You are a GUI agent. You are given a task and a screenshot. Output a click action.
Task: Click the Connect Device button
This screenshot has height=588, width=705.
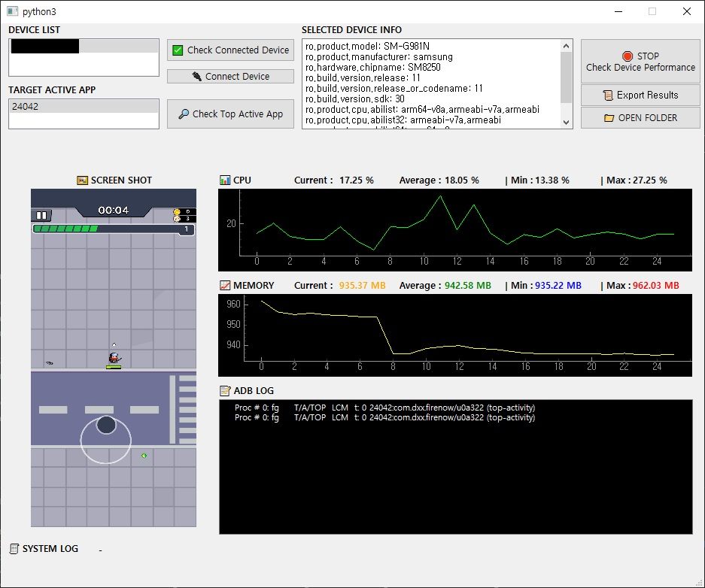tap(230, 77)
